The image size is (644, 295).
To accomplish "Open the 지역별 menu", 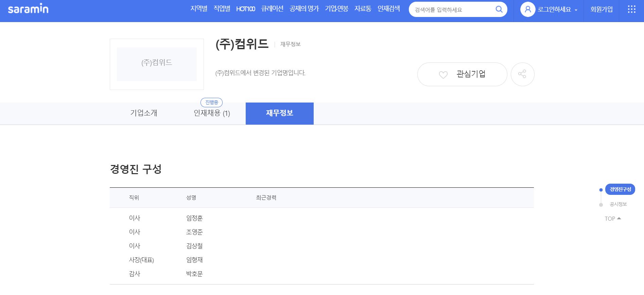I will (199, 9).
